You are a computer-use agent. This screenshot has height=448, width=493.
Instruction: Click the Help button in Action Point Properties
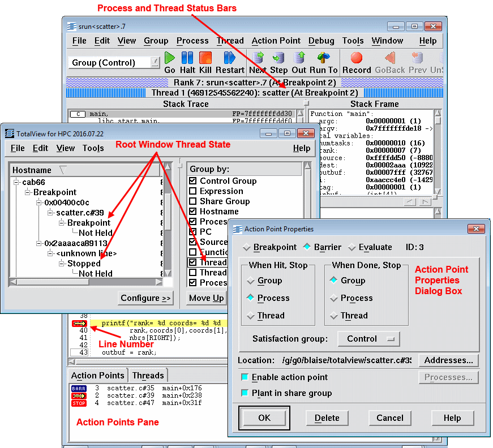point(452,418)
